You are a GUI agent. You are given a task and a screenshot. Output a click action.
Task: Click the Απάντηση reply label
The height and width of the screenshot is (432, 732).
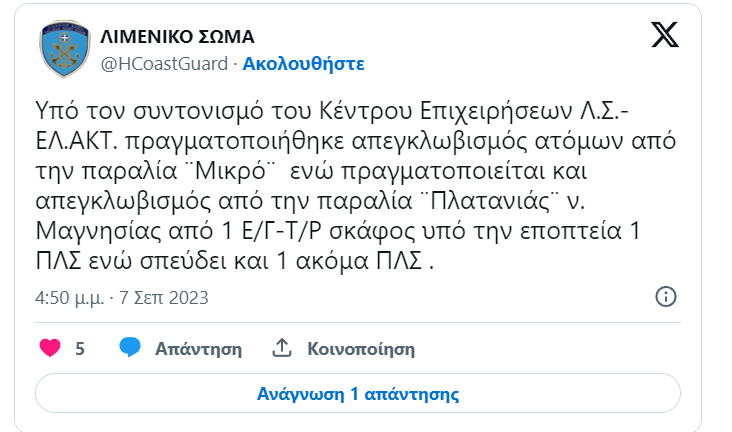[x=198, y=349]
